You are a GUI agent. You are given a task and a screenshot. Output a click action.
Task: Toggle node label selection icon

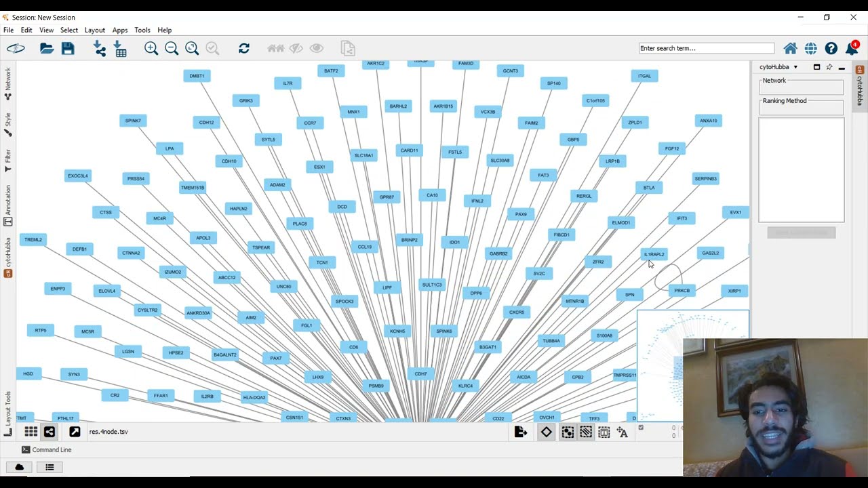click(623, 432)
